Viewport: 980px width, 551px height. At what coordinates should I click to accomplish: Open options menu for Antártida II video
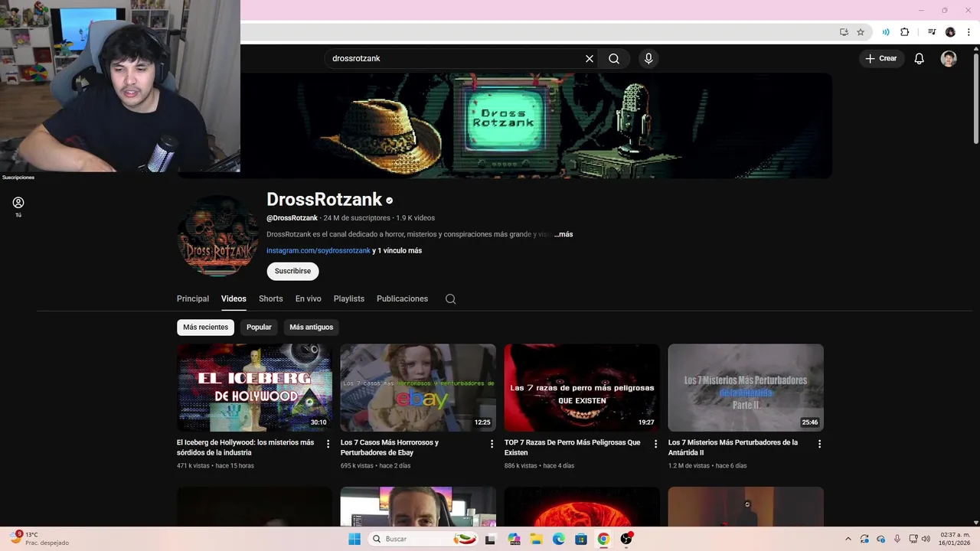point(819,444)
